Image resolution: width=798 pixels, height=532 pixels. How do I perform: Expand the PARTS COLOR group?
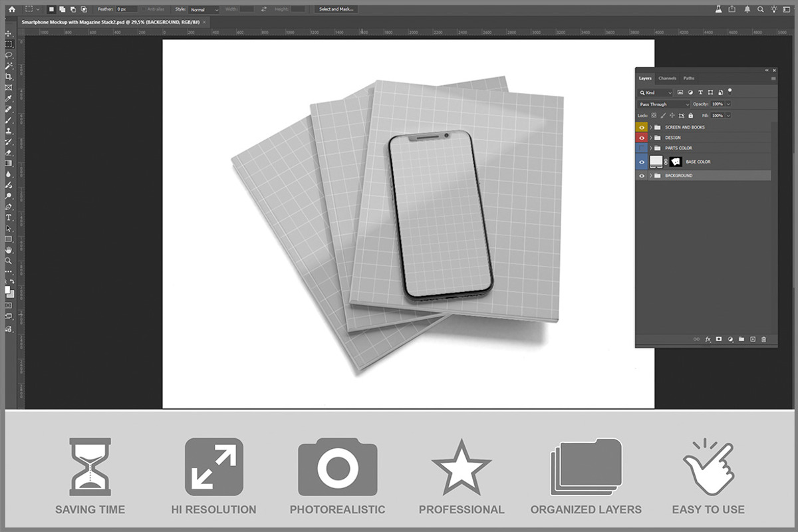tap(650, 148)
